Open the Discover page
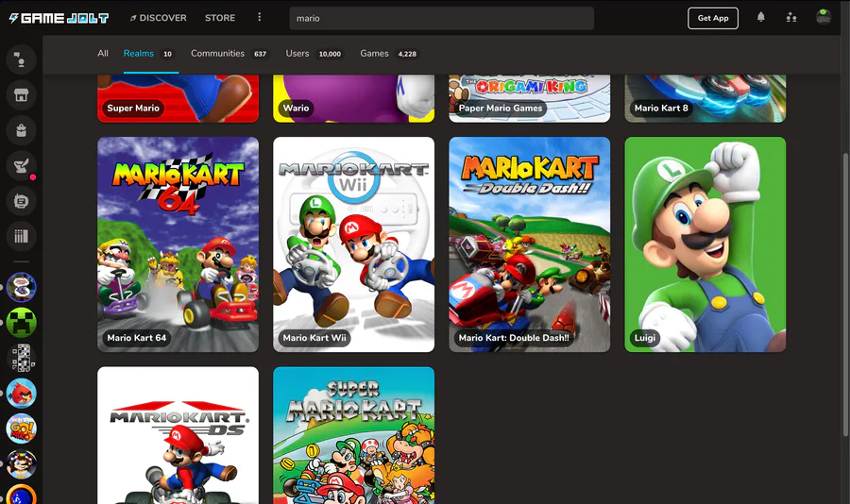 [x=159, y=18]
